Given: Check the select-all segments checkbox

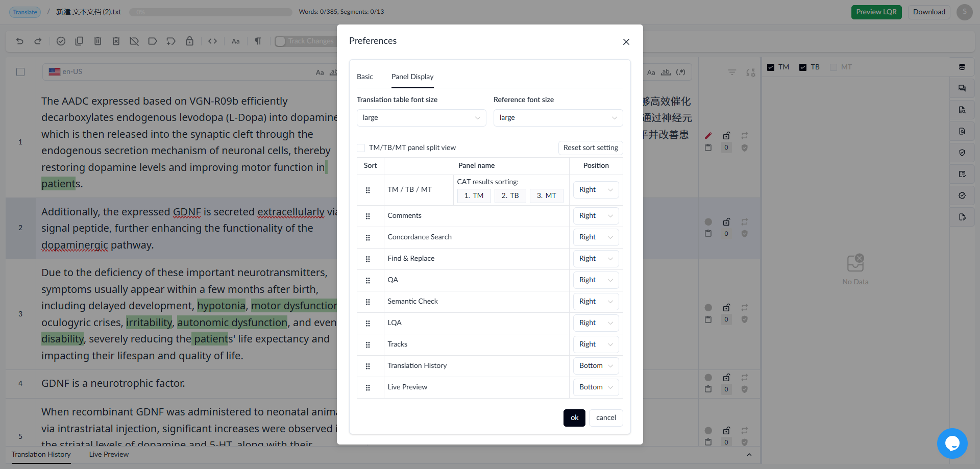Looking at the screenshot, I should [20, 72].
